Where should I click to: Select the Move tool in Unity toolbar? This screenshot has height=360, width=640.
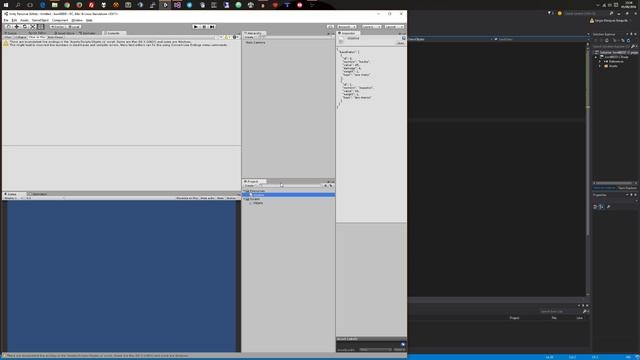click(x=16, y=27)
